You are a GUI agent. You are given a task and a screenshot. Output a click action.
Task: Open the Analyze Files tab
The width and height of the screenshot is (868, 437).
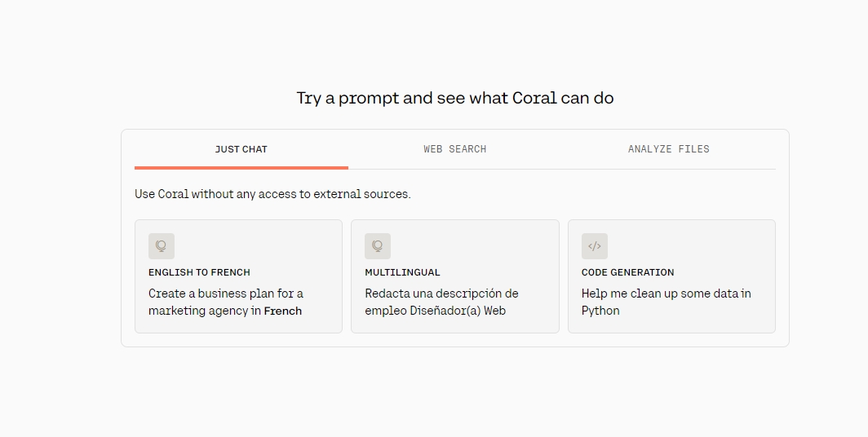click(669, 149)
